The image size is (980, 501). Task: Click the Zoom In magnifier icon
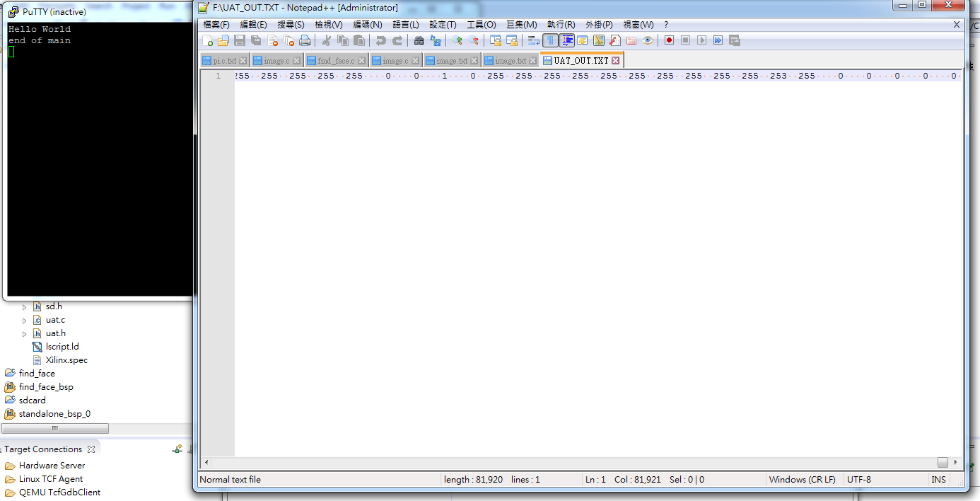point(457,40)
